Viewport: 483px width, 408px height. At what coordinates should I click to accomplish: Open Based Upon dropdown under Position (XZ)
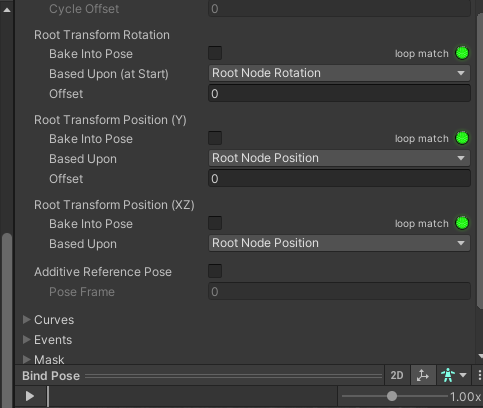339,243
